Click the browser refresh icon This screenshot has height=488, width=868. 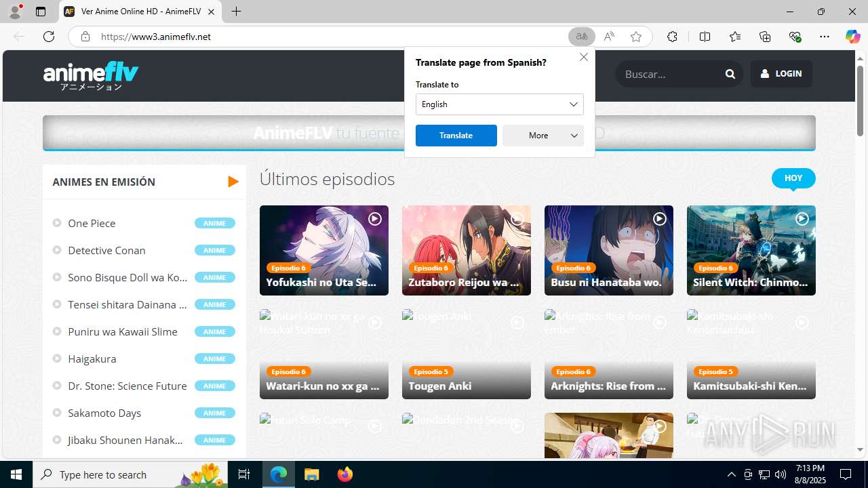pyautogui.click(x=49, y=37)
